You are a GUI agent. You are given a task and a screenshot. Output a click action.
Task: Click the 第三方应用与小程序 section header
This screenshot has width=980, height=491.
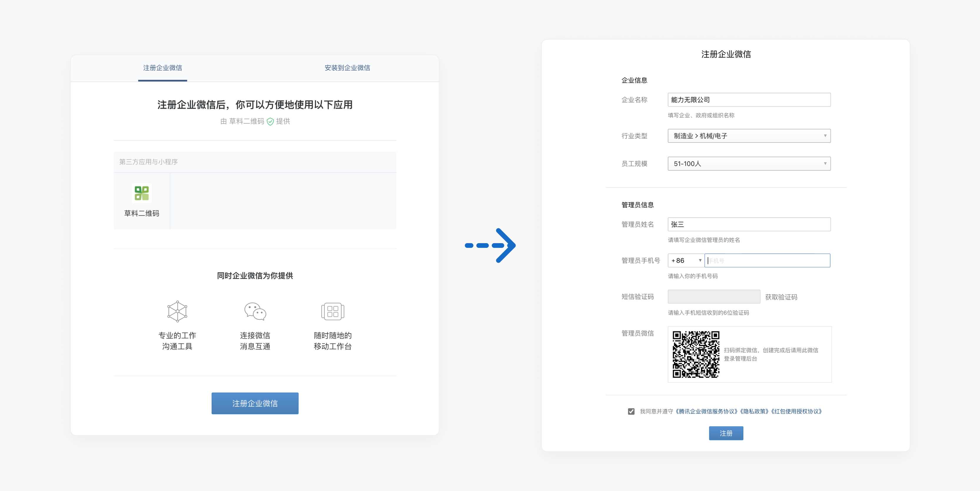point(148,162)
